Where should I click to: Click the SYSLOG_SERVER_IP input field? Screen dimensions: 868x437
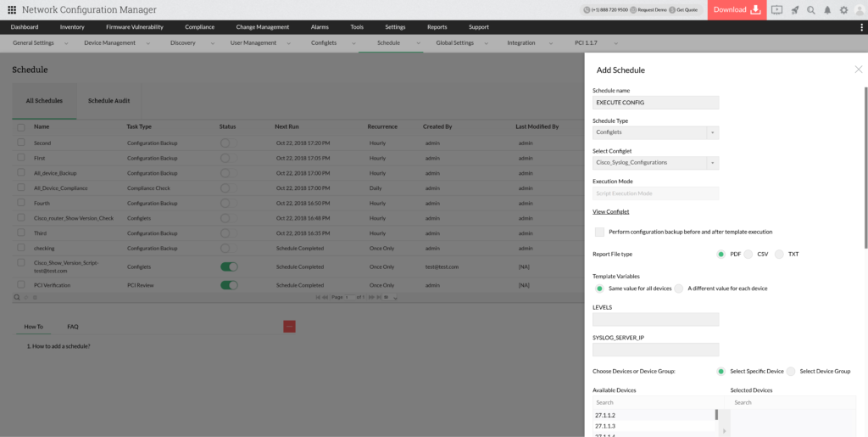point(655,349)
